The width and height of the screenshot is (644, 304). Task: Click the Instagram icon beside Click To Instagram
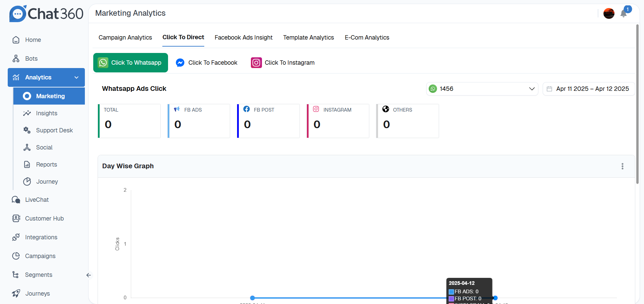point(256,63)
